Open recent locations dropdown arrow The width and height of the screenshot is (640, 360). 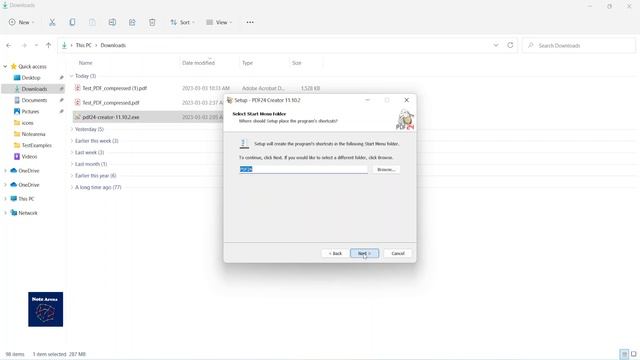[x=36, y=45]
